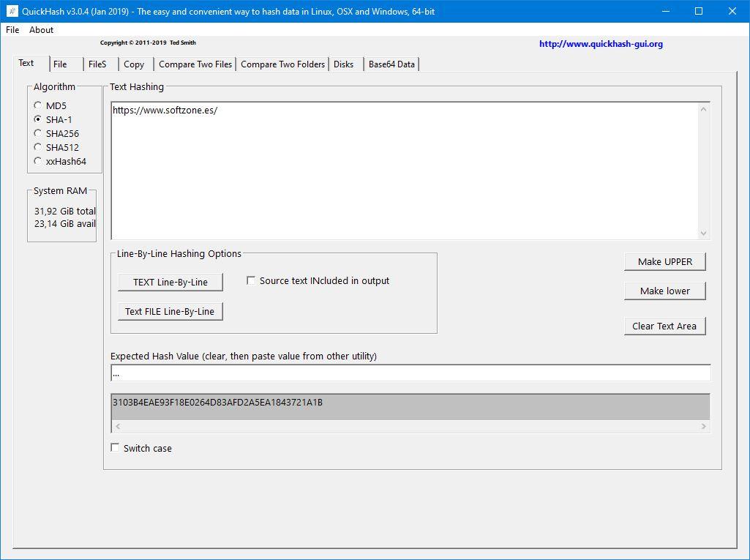The width and height of the screenshot is (750, 560).
Task: Choose the xxHash64 algorithm option
Action: [x=38, y=161]
